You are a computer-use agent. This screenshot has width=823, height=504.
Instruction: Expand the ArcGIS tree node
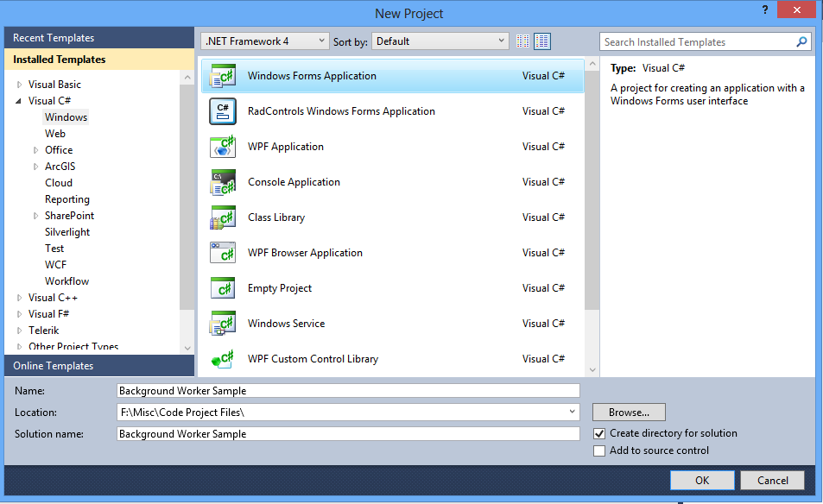[x=35, y=167]
